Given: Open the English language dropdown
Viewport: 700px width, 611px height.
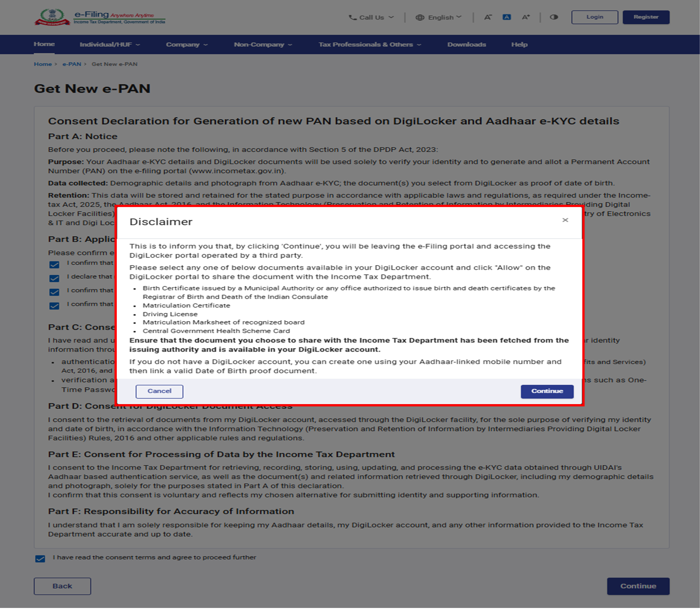Looking at the screenshot, I should click(x=439, y=17).
